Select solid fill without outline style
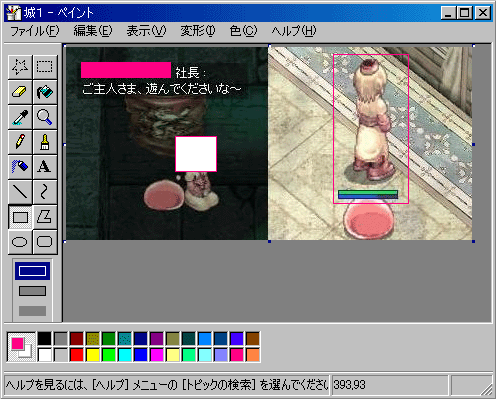This screenshot has height=399, width=496. point(32,311)
